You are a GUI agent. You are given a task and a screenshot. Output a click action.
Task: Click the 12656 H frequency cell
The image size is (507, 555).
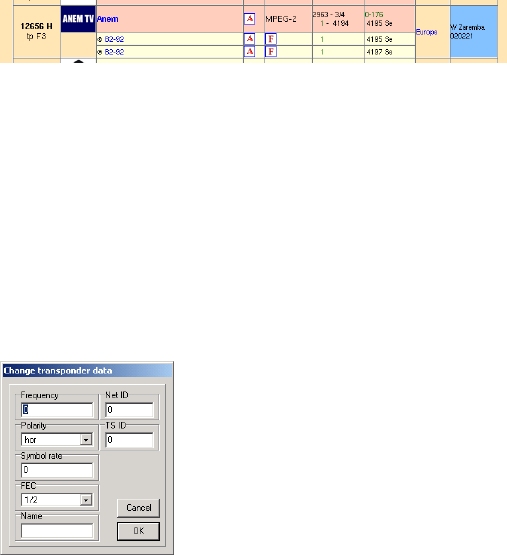pyautogui.click(x=36, y=31)
